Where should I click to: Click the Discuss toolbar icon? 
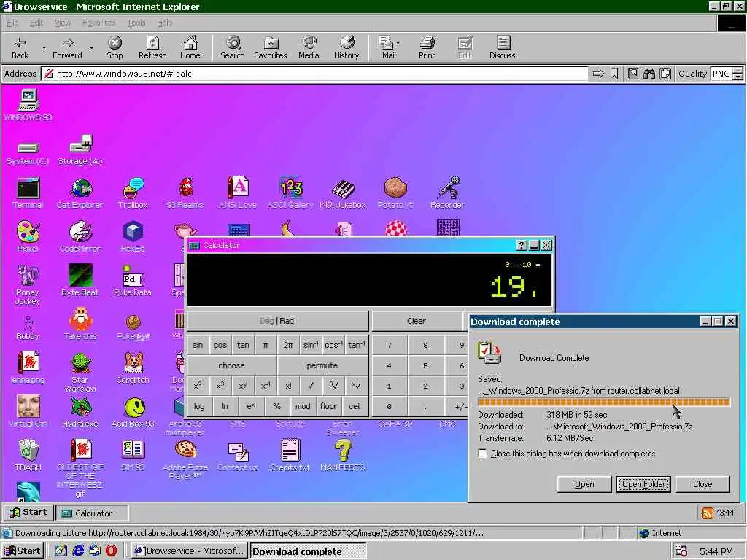pyautogui.click(x=502, y=47)
